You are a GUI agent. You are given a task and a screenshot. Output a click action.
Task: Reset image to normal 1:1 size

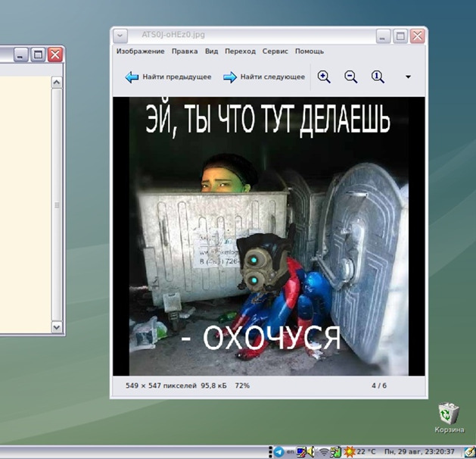point(378,76)
